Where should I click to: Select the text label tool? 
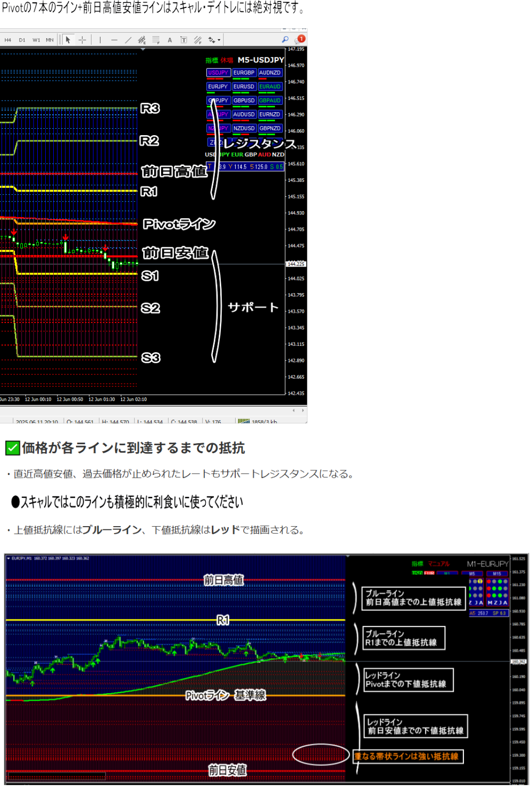coord(184,40)
